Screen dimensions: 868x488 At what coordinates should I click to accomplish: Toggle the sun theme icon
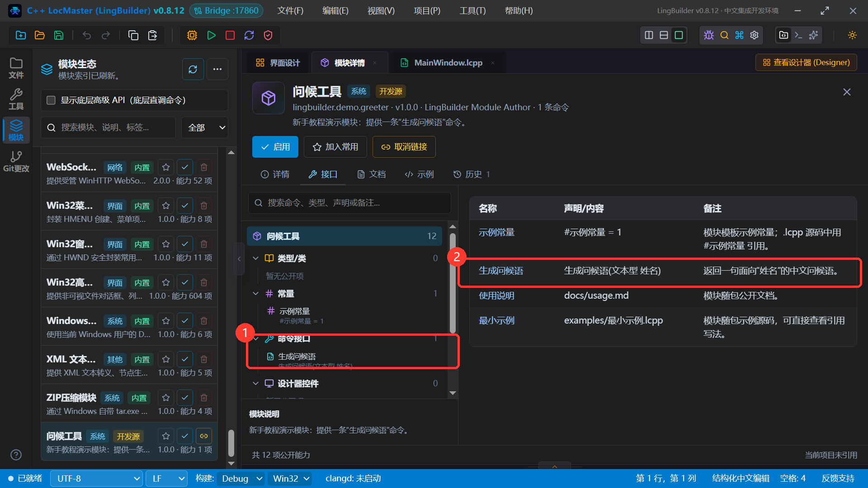852,35
